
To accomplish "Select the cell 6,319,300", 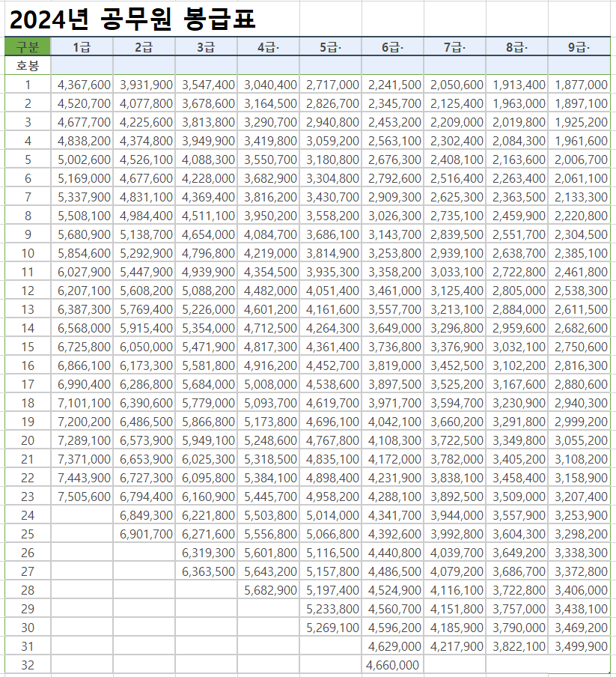I will pos(206,553).
